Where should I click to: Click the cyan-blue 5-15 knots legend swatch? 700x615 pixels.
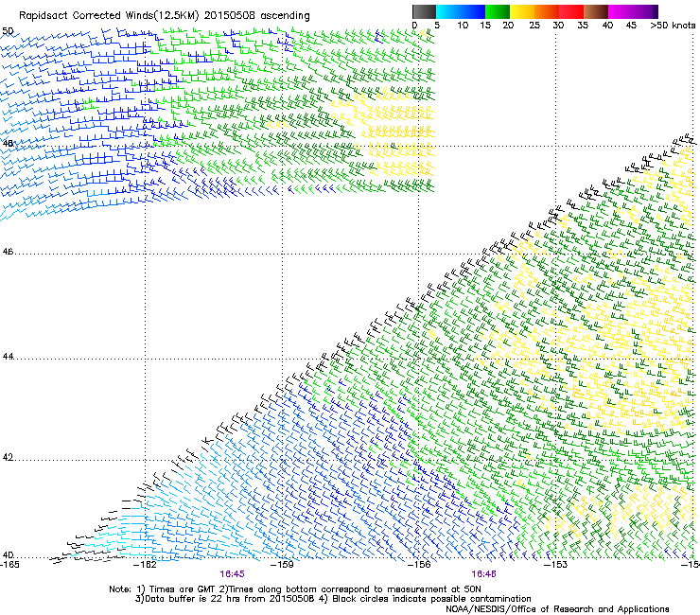pyautogui.click(x=461, y=11)
